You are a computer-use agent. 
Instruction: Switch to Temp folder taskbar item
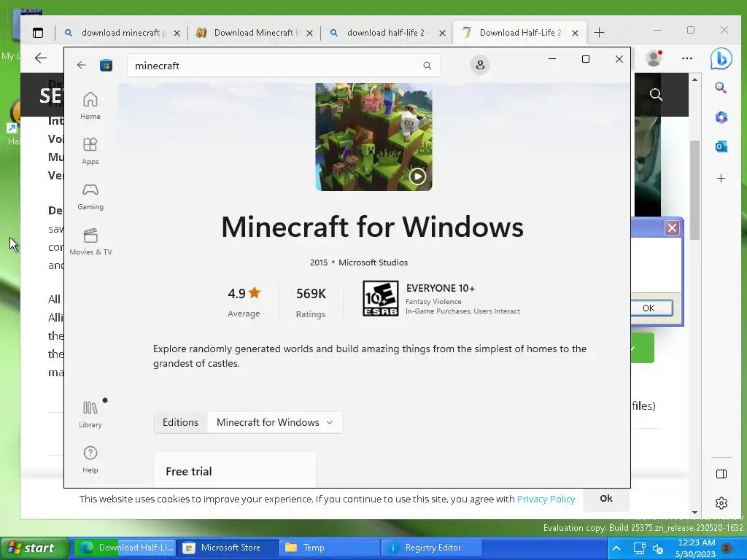[x=330, y=548]
